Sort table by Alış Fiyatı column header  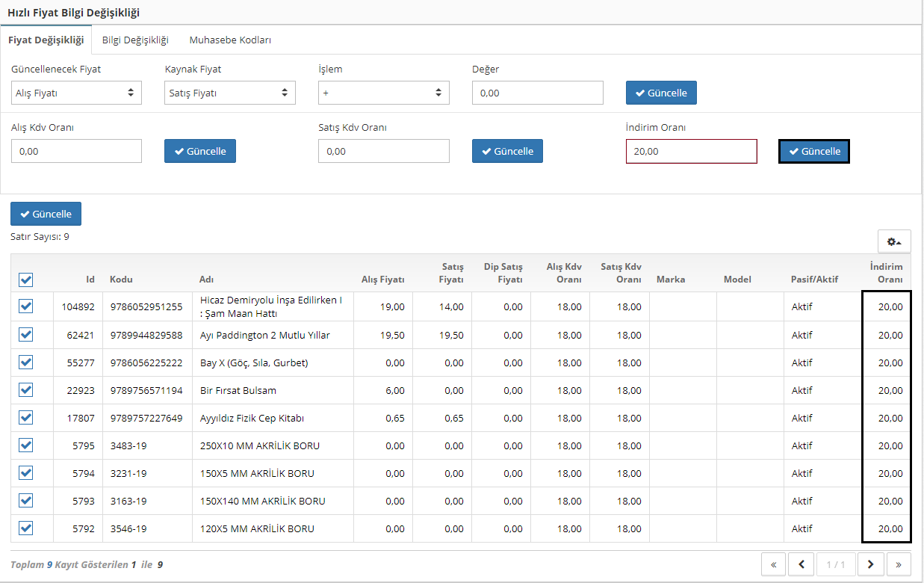coord(382,280)
